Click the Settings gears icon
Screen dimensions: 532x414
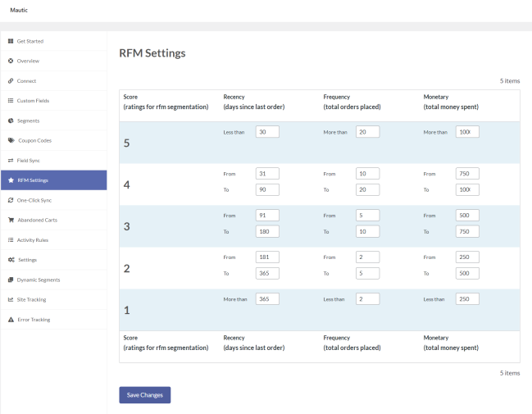pyautogui.click(x=11, y=260)
